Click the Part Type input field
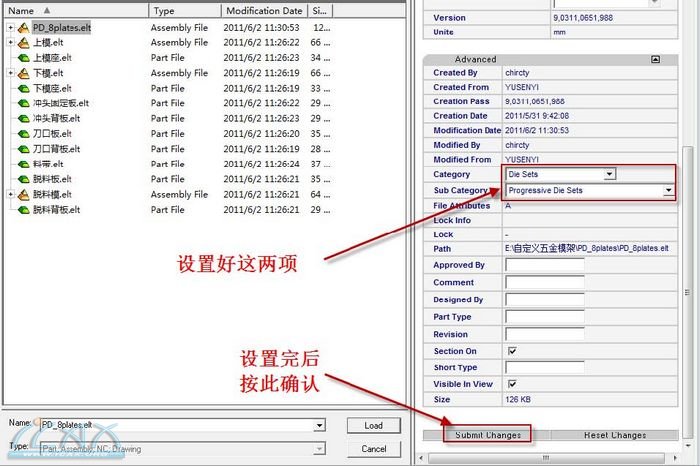Screen dimensions: 700x466 (x=545, y=316)
